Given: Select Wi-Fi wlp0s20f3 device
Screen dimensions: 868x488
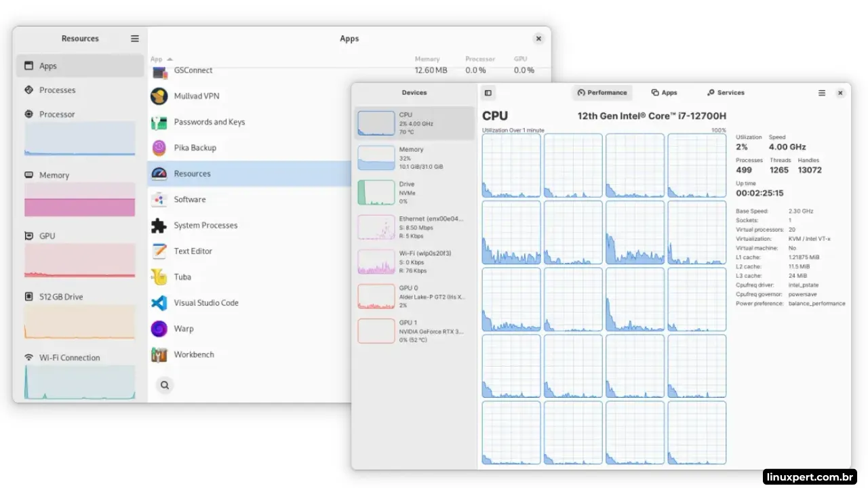Looking at the screenshot, I should point(414,262).
